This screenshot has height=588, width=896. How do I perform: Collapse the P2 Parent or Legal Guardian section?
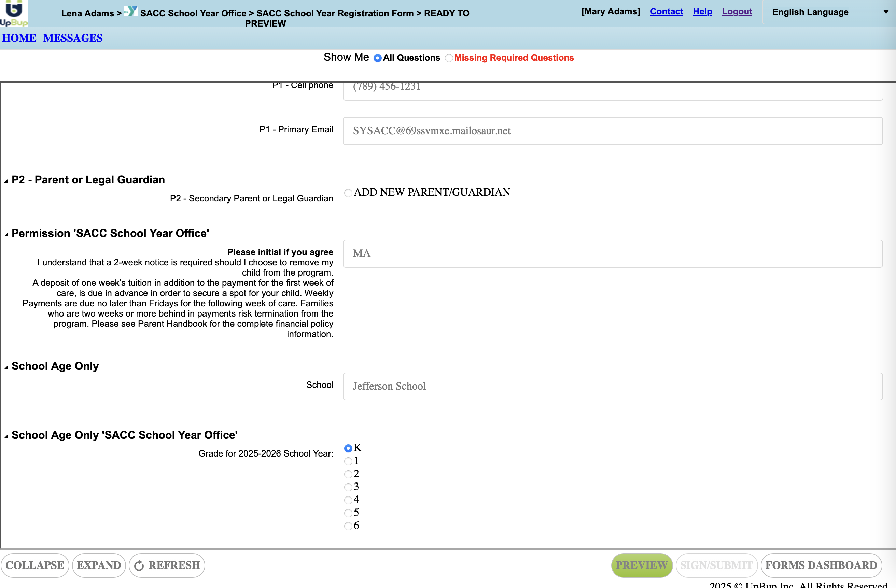(6, 181)
